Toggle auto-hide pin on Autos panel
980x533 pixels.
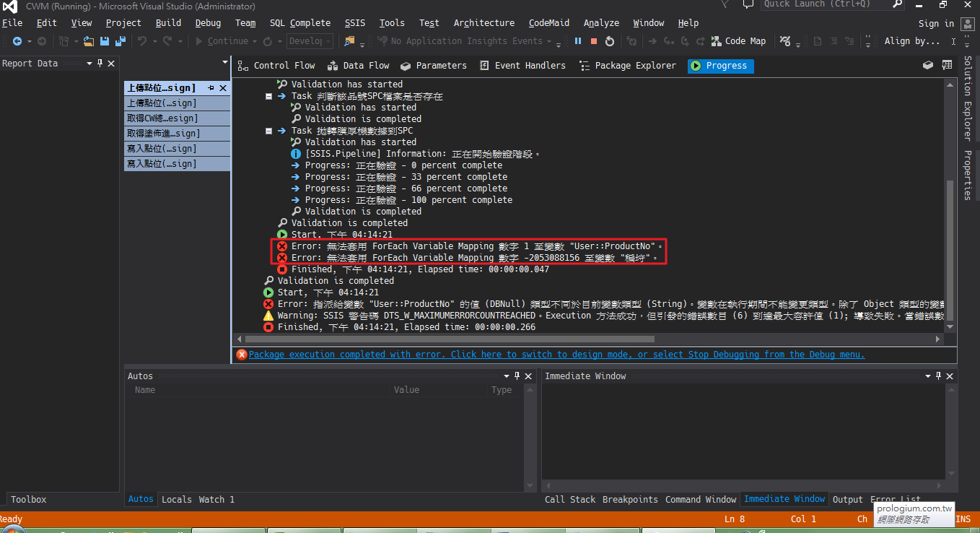point(517,376)
